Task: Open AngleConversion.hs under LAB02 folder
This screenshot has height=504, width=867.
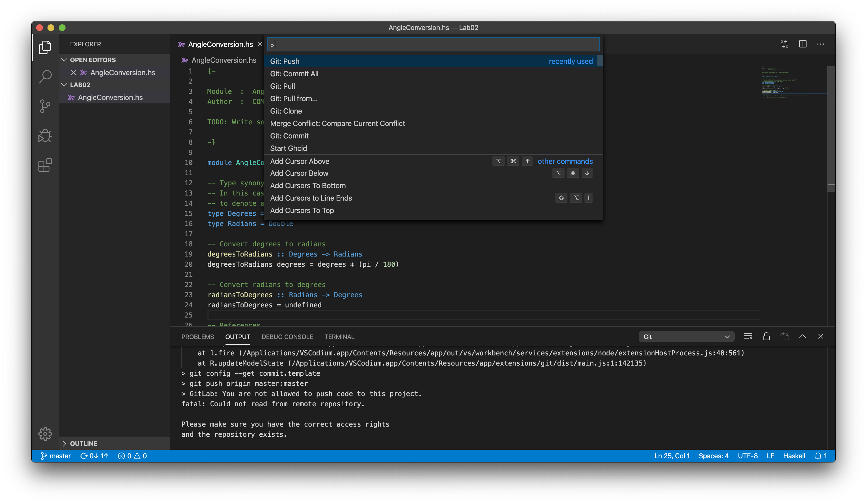Action: (114, 97)
